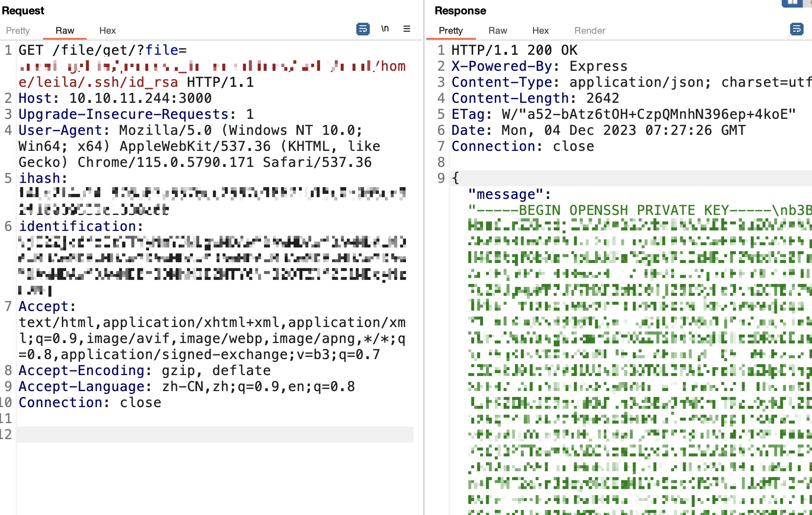Image resolution: width=812 pixels, height=515 pixels.
Task: Open the Response Hex tab
Action: [x=540, y=30]
